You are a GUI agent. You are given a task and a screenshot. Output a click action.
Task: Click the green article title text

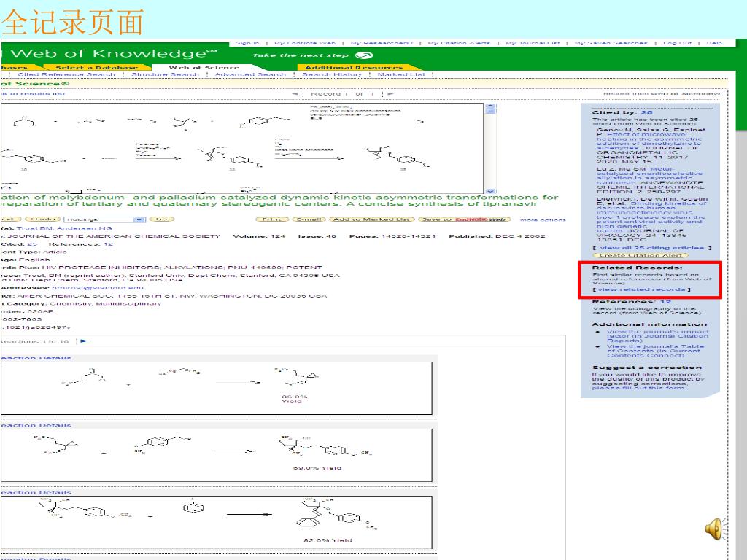tap(279, 201)
